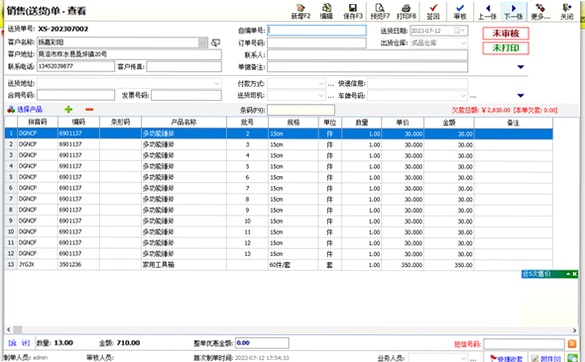Image resolution: width=585 pixels, height=362 pixels.
Task: Open the 付款方式 payment method dropdown
Action: point(321,84)
